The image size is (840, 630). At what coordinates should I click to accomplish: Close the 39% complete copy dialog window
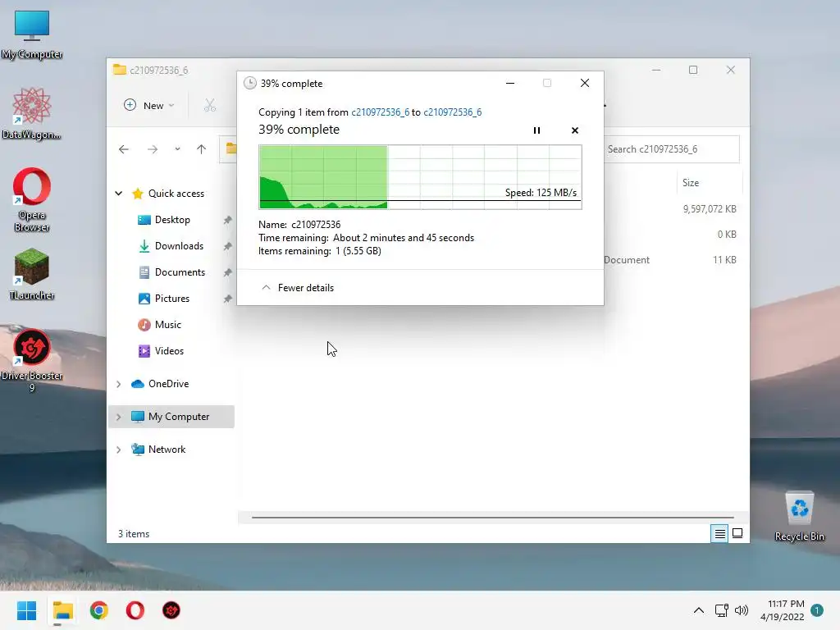click(584, 83)
